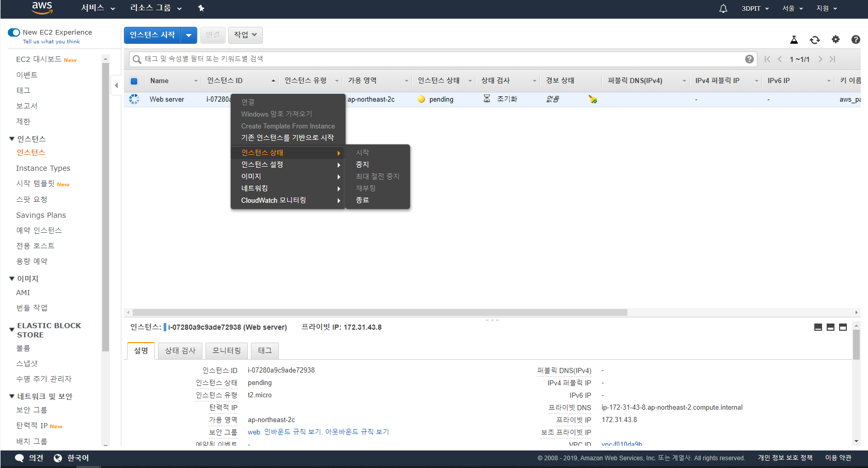Open 보안 그룹 in sidebar
Screen dimensions: 868x468
point(31,410)
